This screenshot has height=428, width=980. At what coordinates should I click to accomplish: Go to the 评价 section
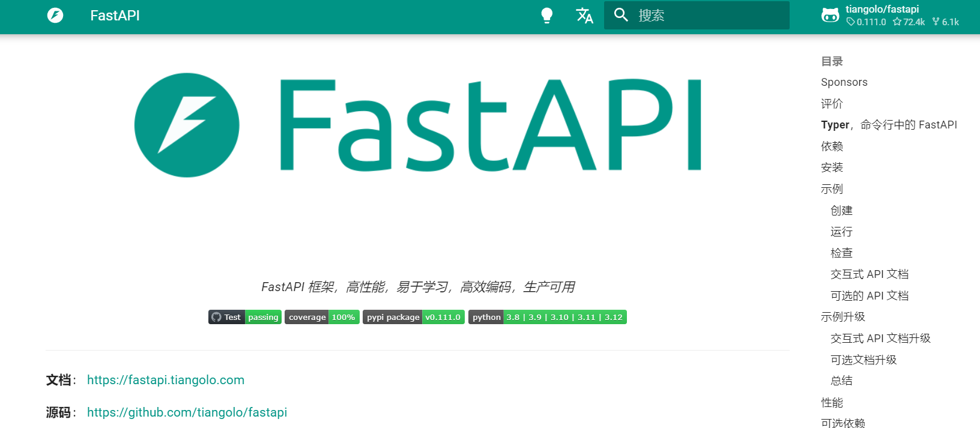832,104
